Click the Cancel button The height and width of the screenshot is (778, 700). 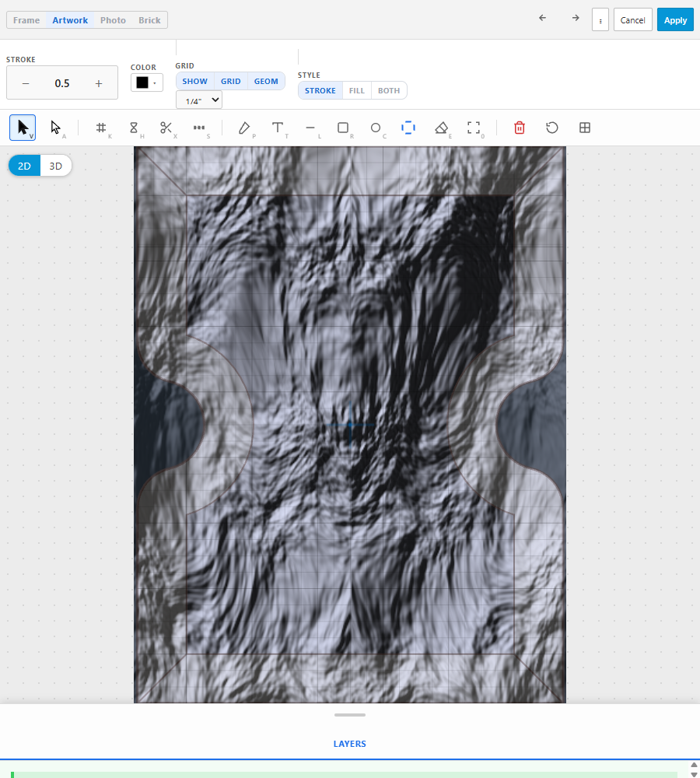(632, 20)
